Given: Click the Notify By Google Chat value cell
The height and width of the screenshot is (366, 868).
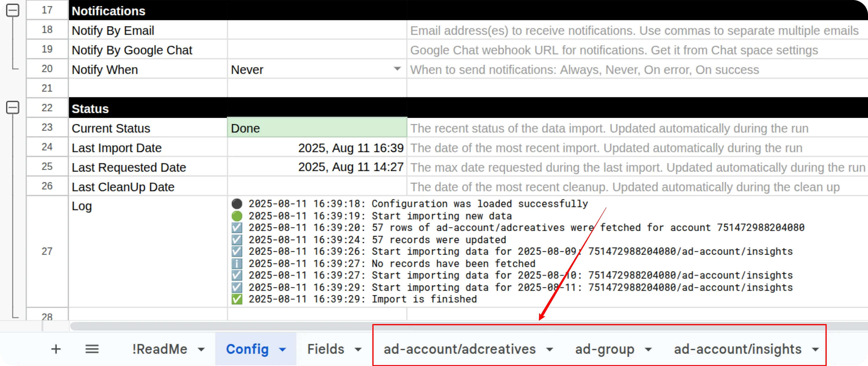Looking at the screenshot, I should point(317,50).
